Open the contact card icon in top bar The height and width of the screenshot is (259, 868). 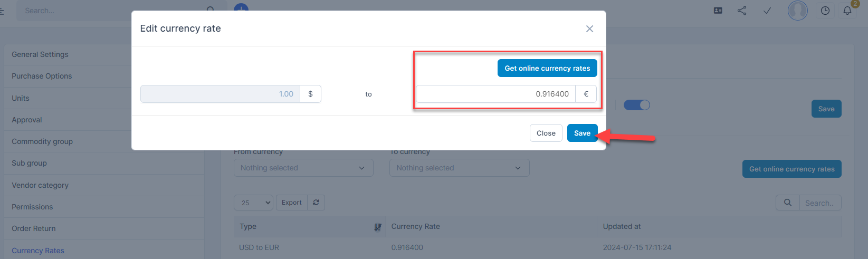click(718, 11)
